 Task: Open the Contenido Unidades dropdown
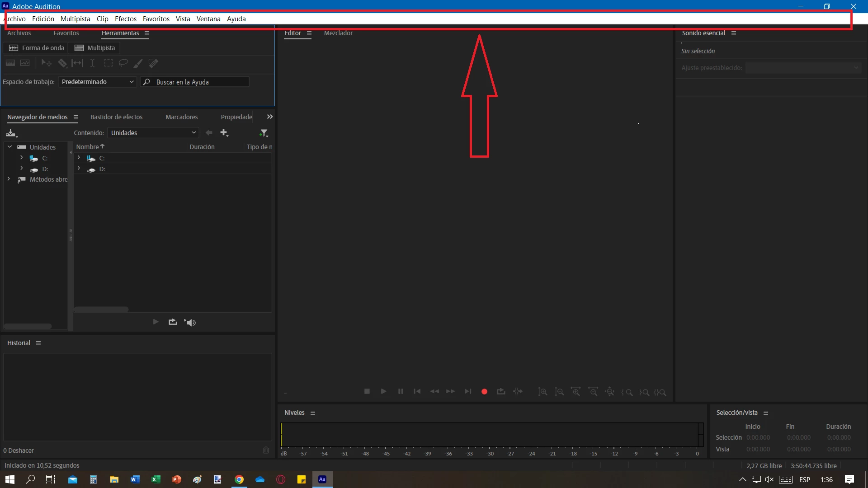tap(153, 133)
